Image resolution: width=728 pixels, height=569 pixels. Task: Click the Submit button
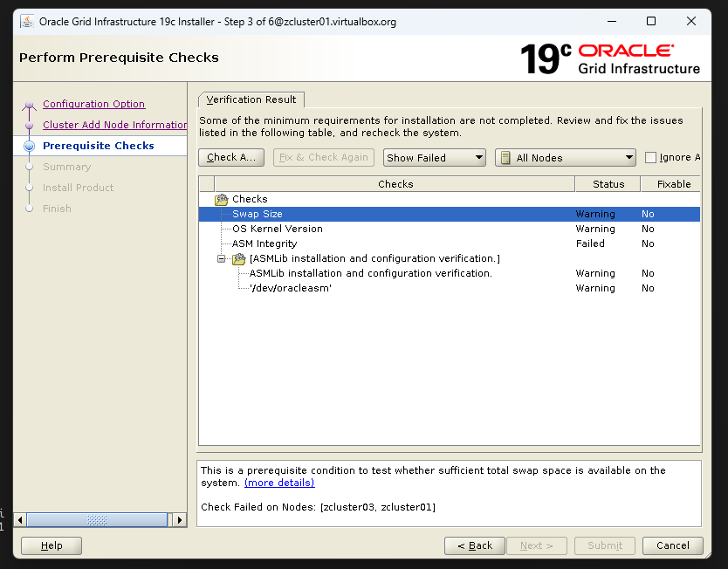pyautogui.click(x=605, y=545)
